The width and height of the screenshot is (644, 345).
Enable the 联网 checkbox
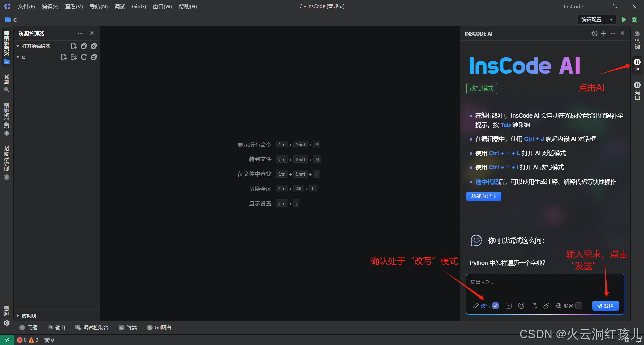point(579,306)
